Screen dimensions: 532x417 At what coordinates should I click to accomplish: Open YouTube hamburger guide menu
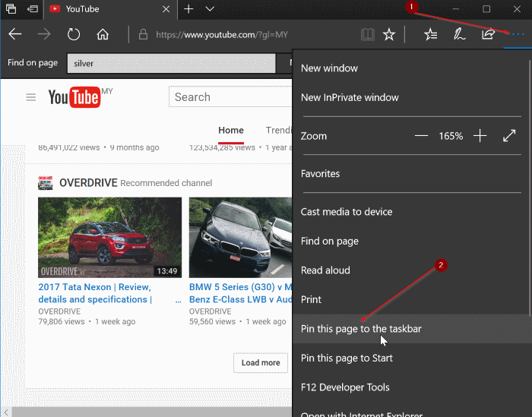(31, 98)
